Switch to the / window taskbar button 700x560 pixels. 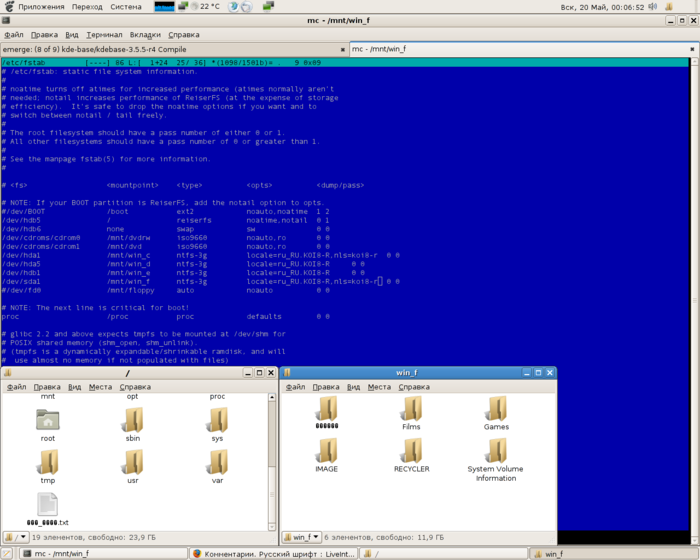coord(443,554)
